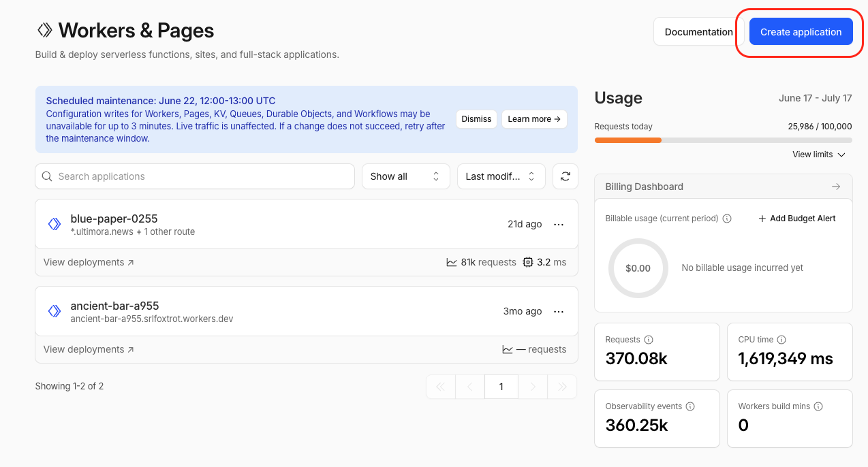
Task: Click the Requests today progress bar
Action: click(724, 140)
